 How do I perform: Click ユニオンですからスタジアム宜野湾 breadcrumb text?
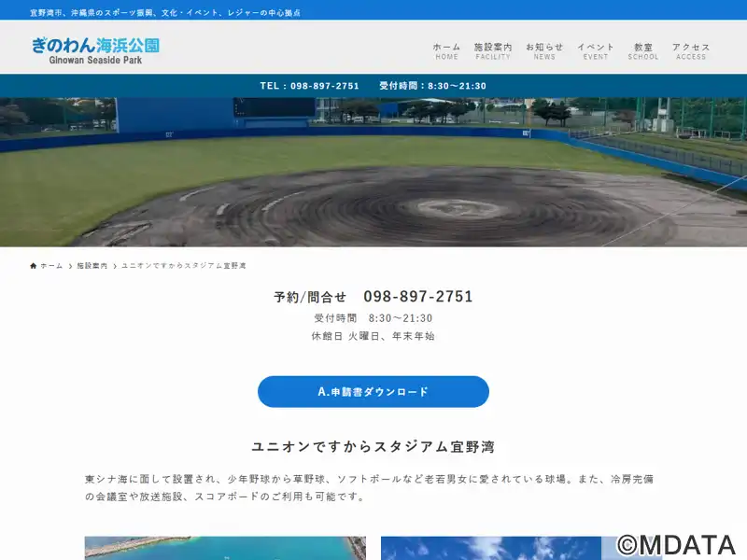pyautogui.click(x=183, y=266)
